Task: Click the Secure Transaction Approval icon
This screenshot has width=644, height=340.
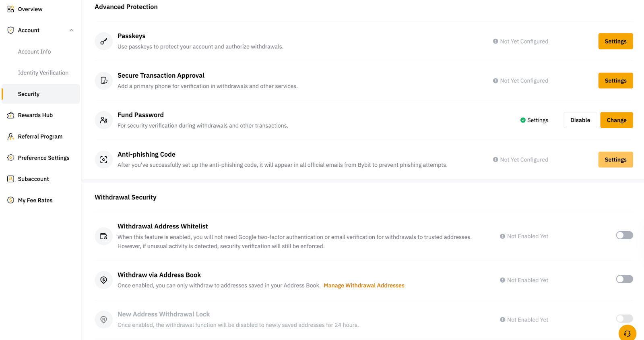Action: (103, 81)
